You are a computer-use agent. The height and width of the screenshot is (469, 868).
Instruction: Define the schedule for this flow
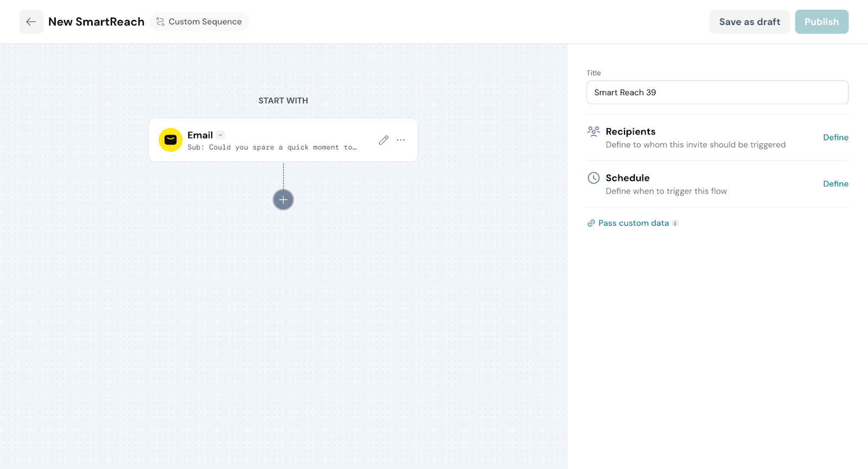click(x=835, y=184)
